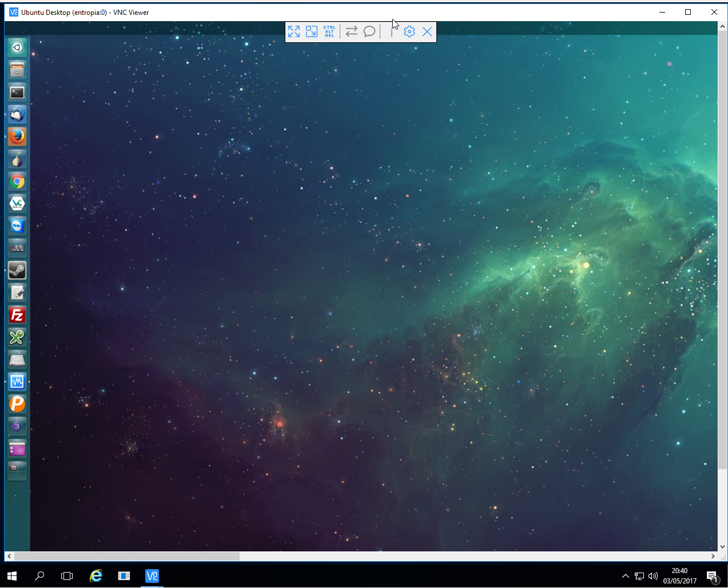Launch Internet Explorer from taskbar
Screen dimensions: 728x588
coord(96,576)
